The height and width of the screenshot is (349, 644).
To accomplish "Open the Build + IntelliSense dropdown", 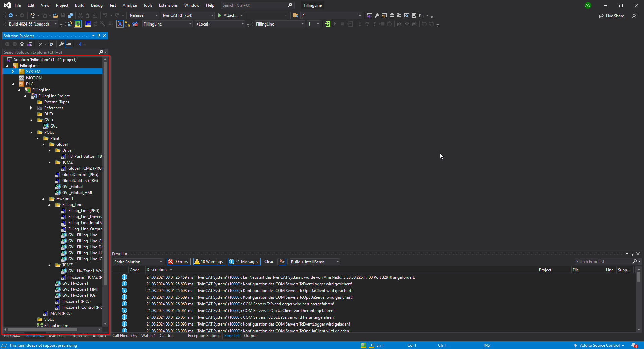I will 315,262.
